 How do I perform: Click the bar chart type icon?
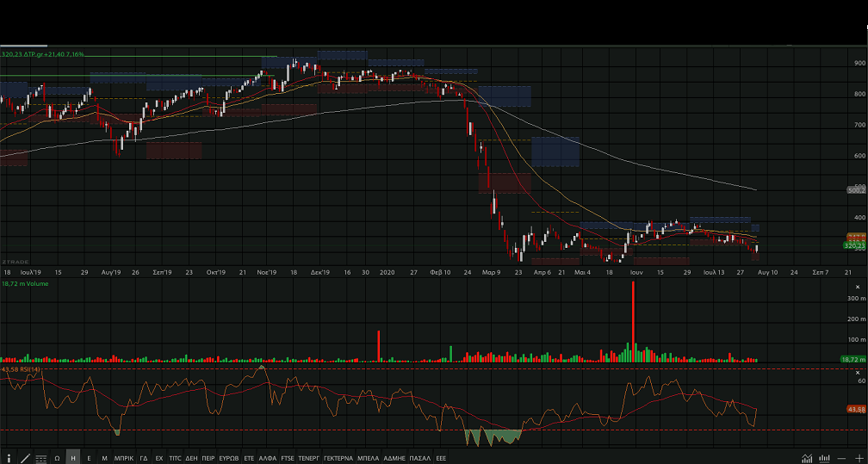(x=824, y=458)
